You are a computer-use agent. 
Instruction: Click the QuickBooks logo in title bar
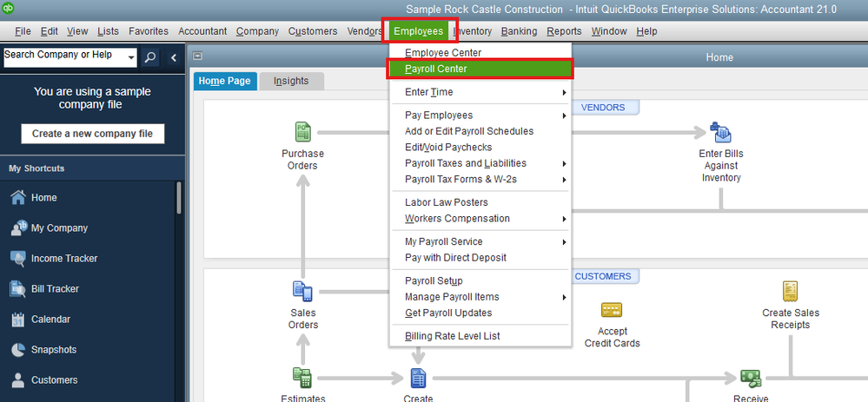point(9,9)
